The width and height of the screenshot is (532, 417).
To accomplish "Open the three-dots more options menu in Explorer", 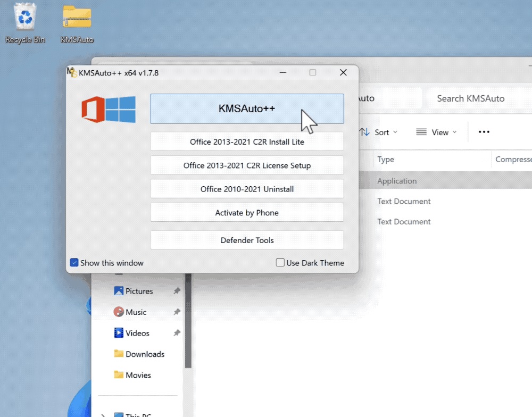I will [484, 132].
